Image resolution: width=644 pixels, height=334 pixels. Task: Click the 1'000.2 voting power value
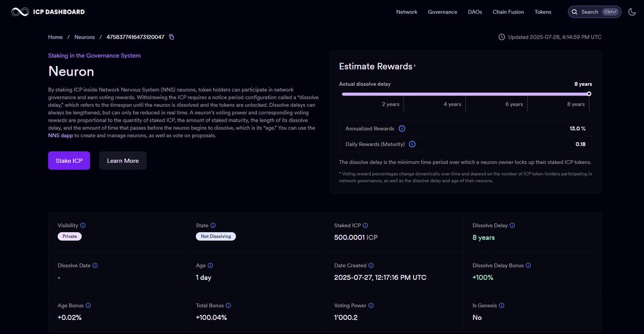347,317
